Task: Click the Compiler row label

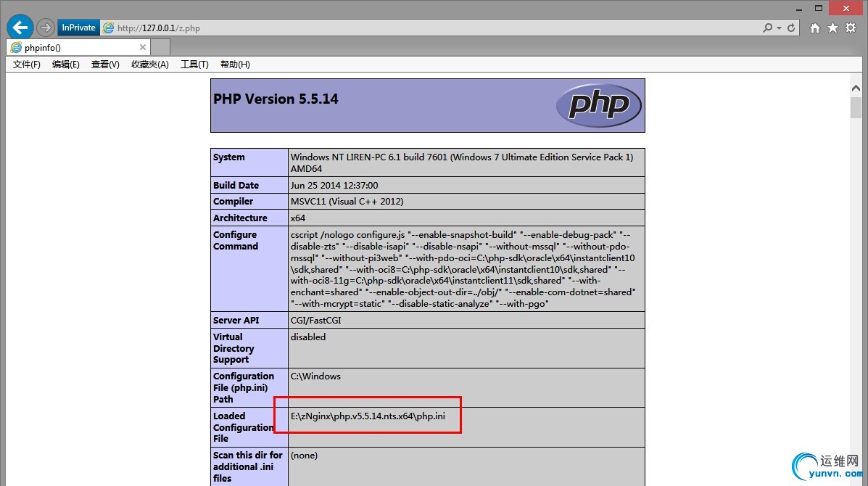Action: point(233,202)
